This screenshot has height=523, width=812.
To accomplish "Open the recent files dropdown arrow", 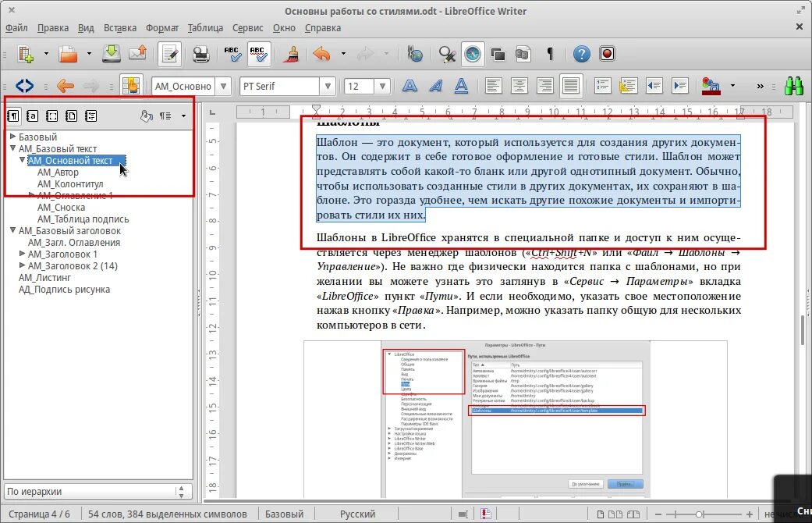I will pos(89,53).
